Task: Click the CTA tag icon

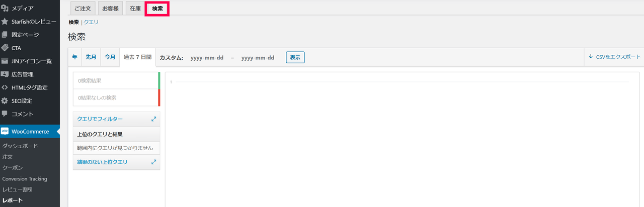Action: pyautogui.click(x=5, y=48)
